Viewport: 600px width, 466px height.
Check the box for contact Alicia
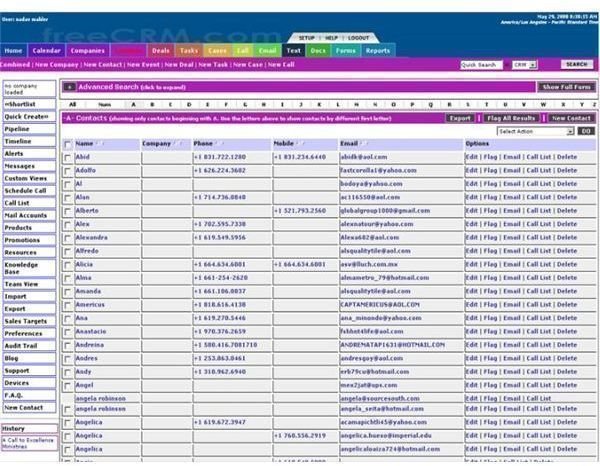point(68,265)
